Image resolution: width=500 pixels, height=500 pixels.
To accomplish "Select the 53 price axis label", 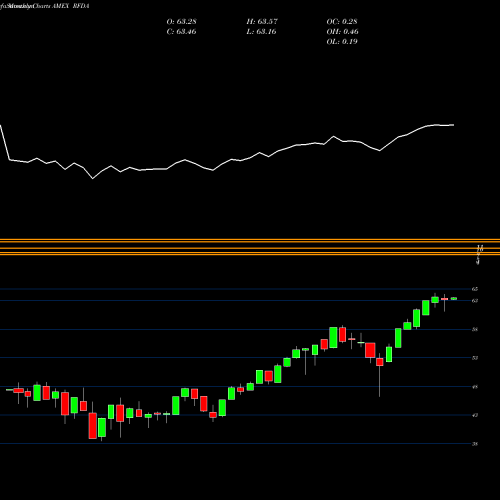I will [x=475, y=358].
